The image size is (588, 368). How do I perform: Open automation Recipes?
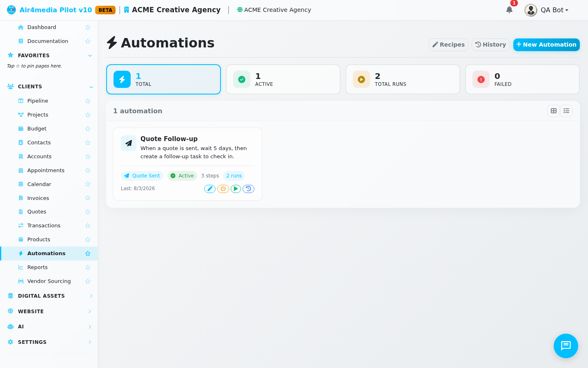pyautogui.click(x=448, y=45)
